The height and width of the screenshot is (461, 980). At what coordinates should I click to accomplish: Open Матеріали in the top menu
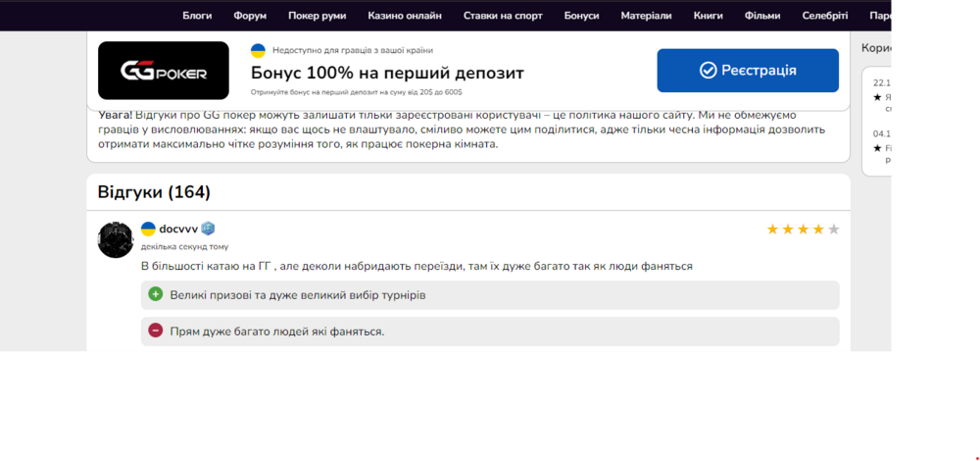pyautogui.click(x=646, y=16)
